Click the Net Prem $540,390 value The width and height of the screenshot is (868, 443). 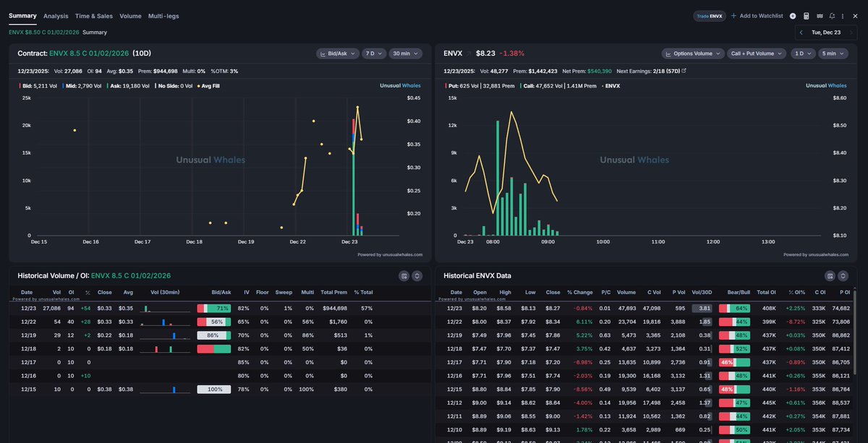[599, 71]
